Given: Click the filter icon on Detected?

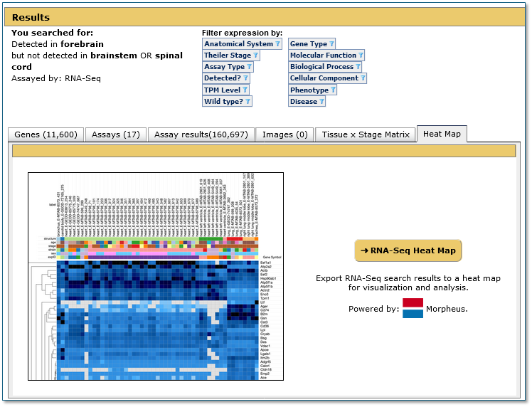Looking at the screenshot, I should pyautogui.click(x=246, y=78).
